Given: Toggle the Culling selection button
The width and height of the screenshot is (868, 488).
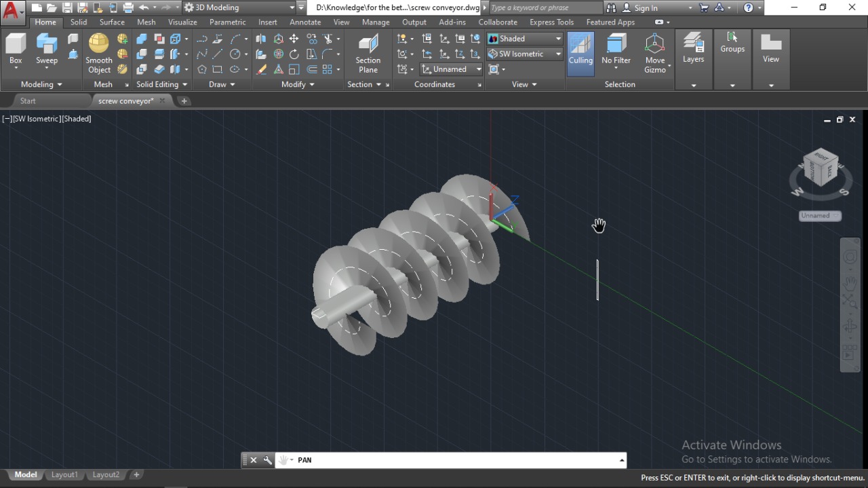Looking at the screenshot, I should coord(580,54).
